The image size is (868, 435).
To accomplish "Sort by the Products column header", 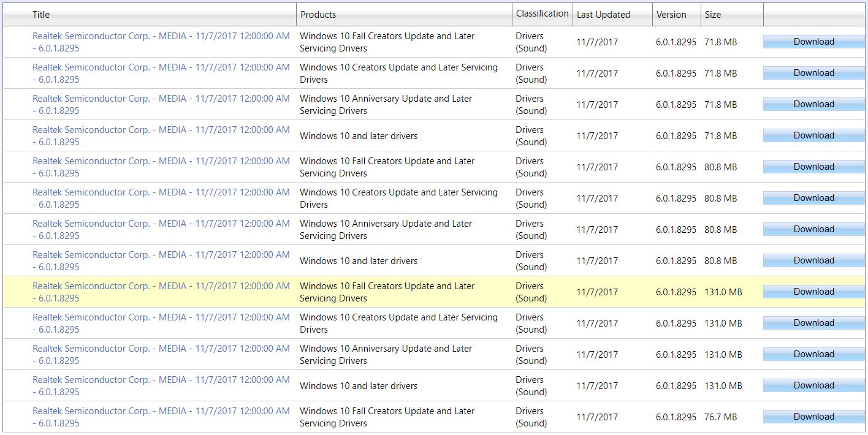I will 318,14.
